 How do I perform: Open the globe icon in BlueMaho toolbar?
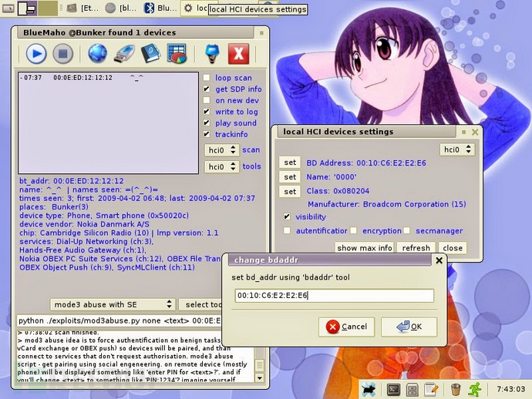98,54
